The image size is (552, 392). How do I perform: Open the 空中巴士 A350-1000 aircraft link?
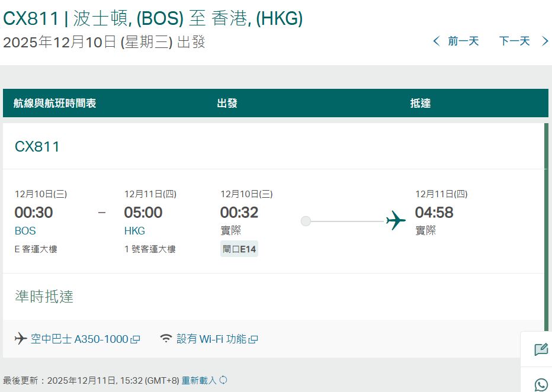pos(83,339)
